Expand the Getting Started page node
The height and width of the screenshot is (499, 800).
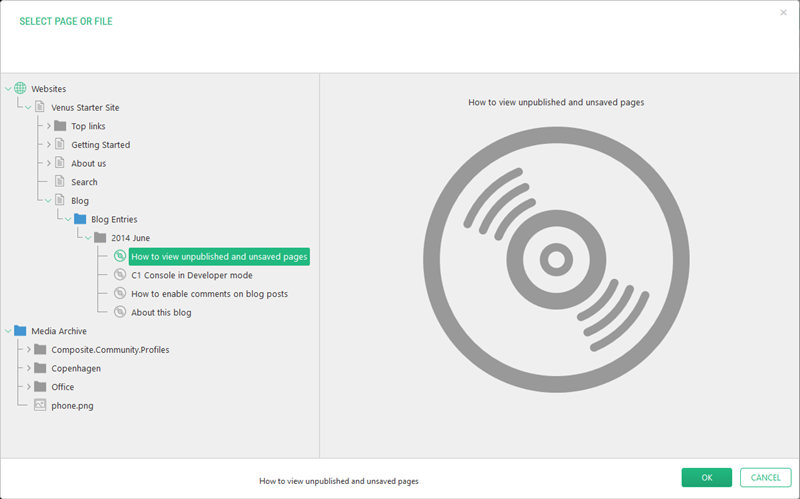pyautogui.click(x=48, y=145)
